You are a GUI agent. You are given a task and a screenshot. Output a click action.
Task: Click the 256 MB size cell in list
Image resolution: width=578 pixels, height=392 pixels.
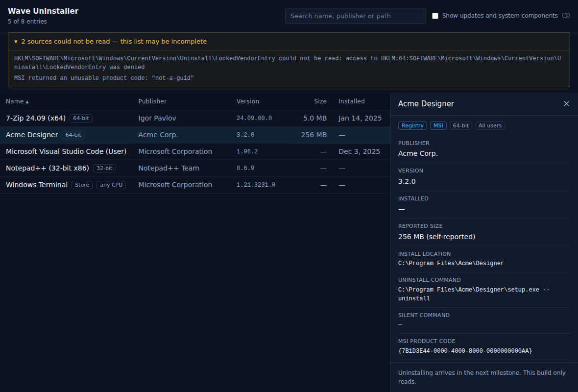point(313,135)
